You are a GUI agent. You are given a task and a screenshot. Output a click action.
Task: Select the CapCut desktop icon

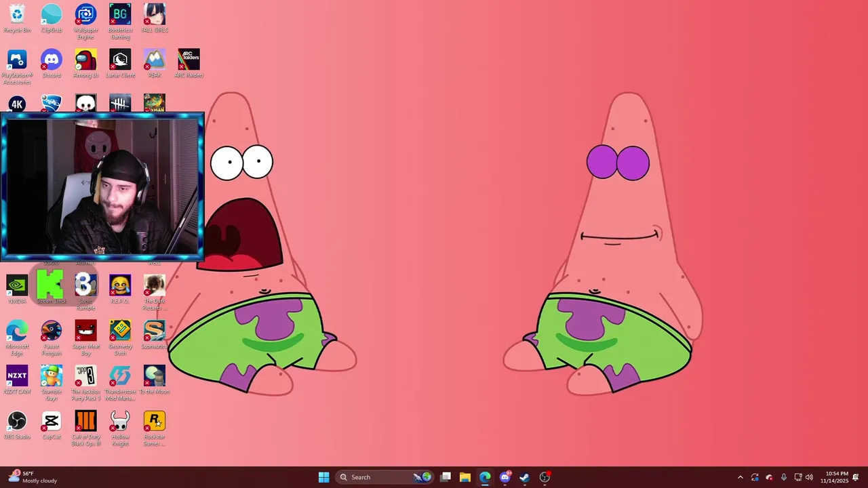click(x=52, y=426)
